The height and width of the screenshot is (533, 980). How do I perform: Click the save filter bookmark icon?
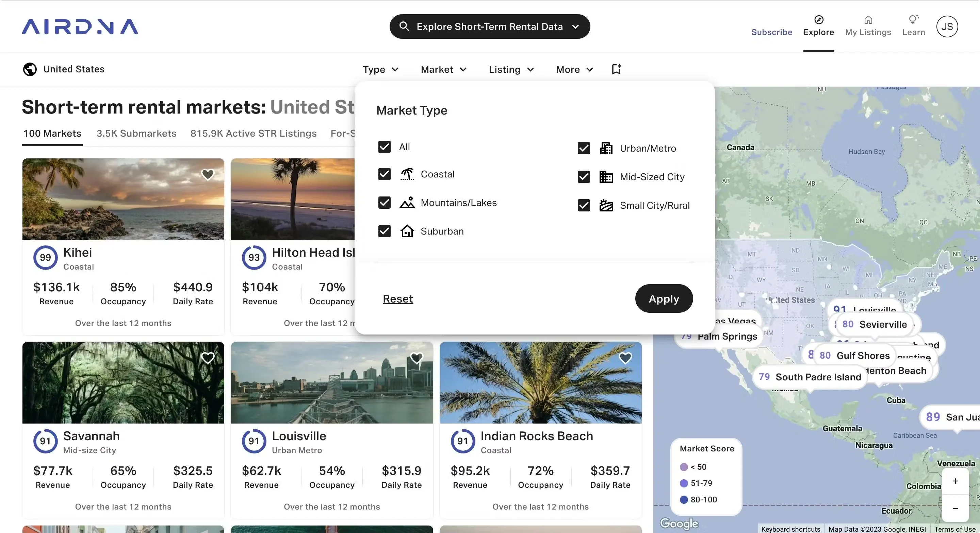click(616, 69)
